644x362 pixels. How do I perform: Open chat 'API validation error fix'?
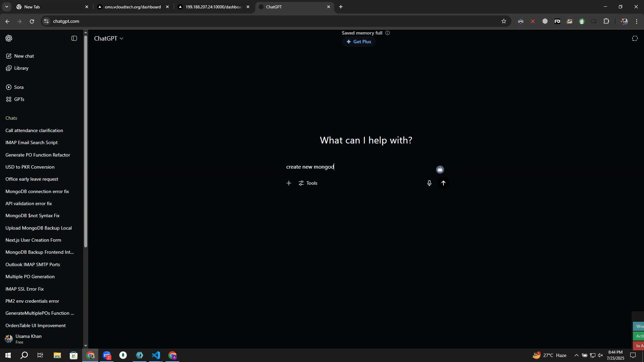click(x=29, y=203)
